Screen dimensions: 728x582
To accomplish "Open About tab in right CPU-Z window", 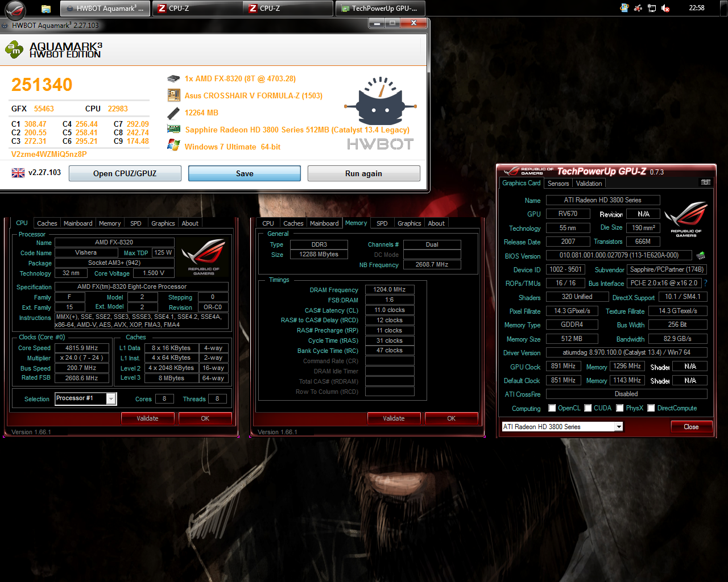I will click(436, 223).
